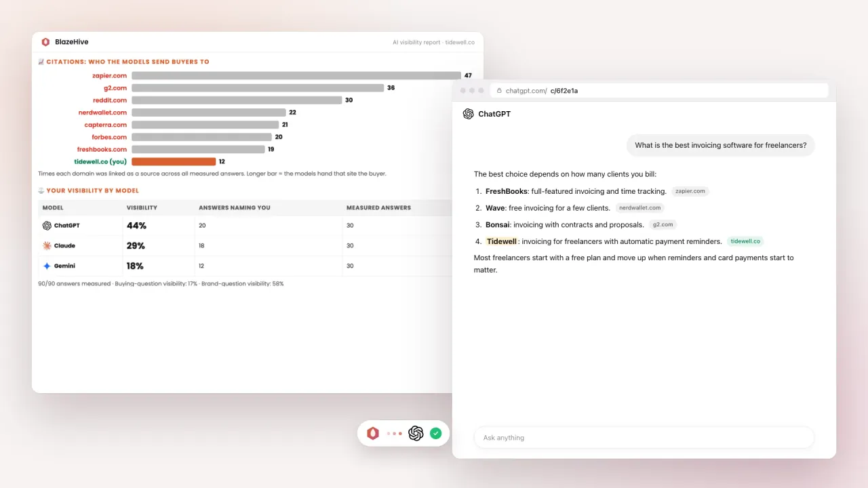
Task: Click the lock icon in the address bar
Action: click(x=500, y=90)
